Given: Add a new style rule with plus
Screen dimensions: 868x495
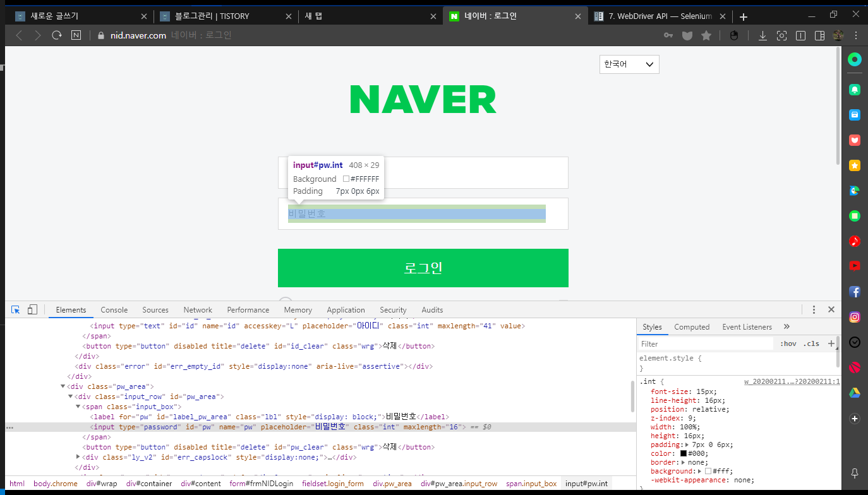Looking at the screenshot, I should click(x=831, y=343).
